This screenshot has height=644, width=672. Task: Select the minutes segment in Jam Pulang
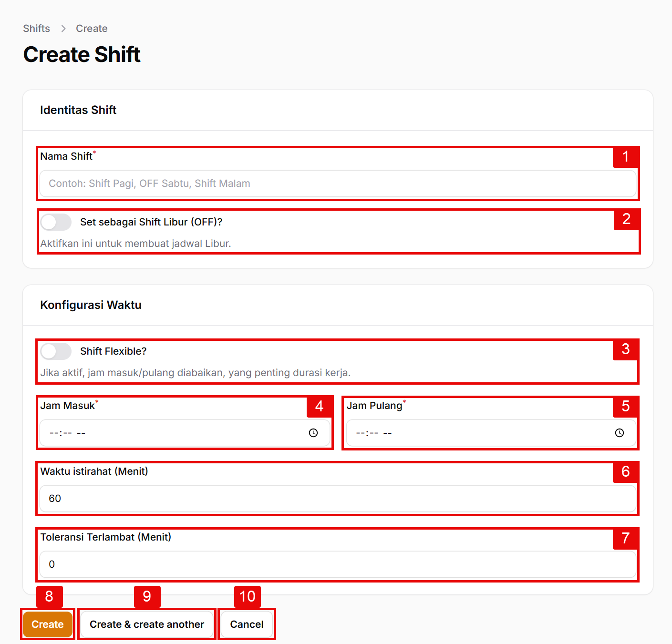click(374, 433)
